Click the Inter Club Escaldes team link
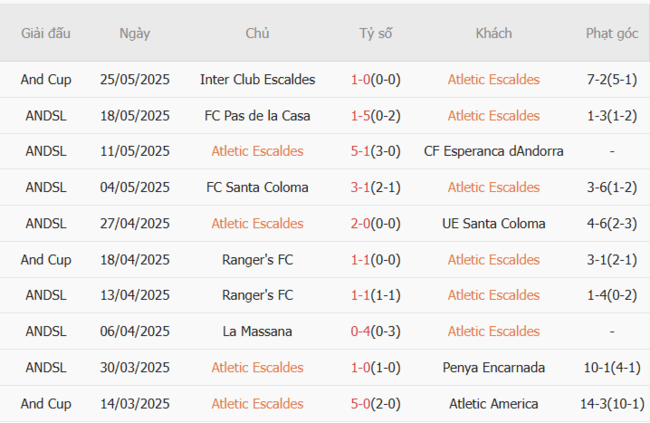 (x=257, y=79)
